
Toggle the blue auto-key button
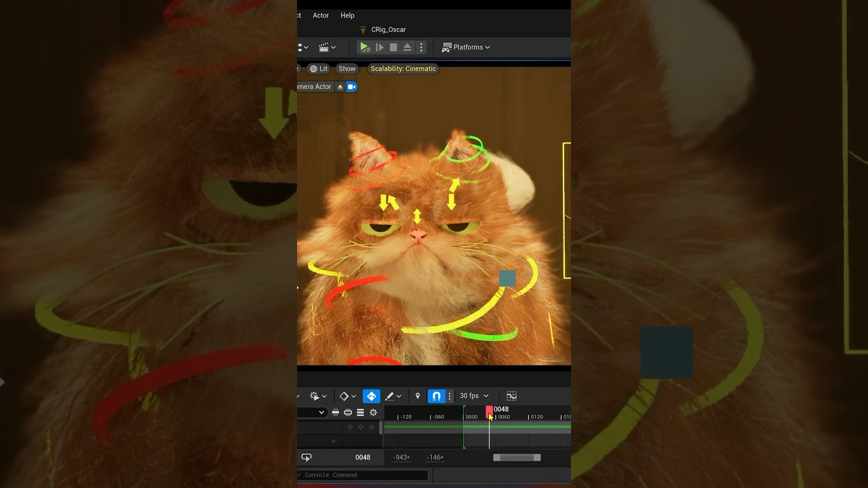click(x=372, y=396)
